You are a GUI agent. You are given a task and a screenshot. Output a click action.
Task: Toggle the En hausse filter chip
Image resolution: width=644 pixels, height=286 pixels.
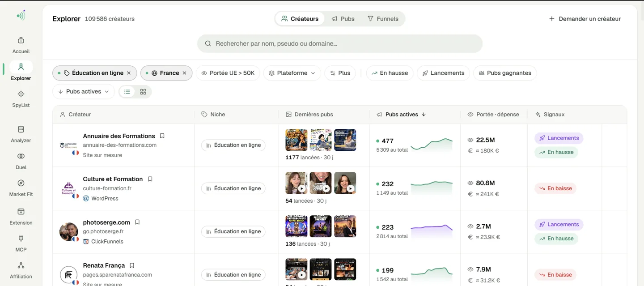(390, 73)
